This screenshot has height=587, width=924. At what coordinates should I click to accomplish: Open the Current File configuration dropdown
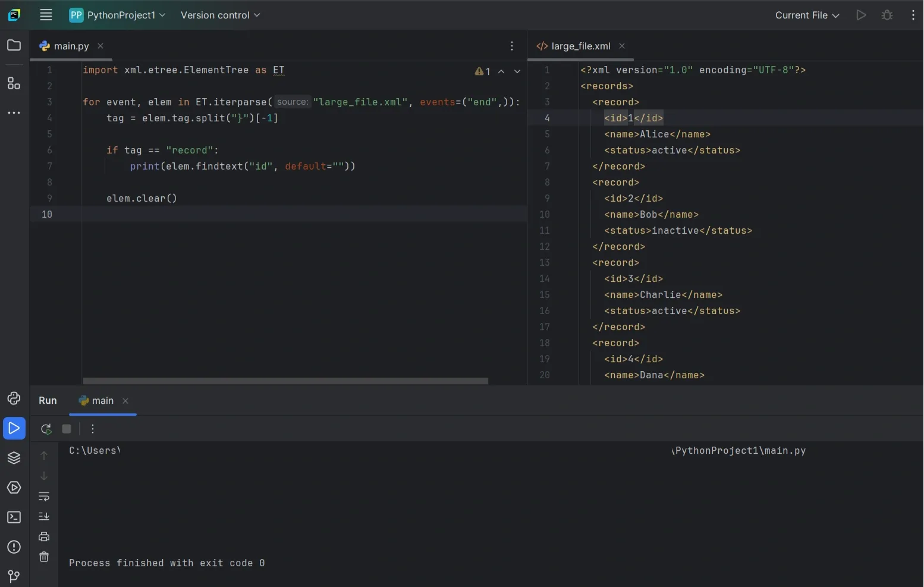click(x=807, y=15)
